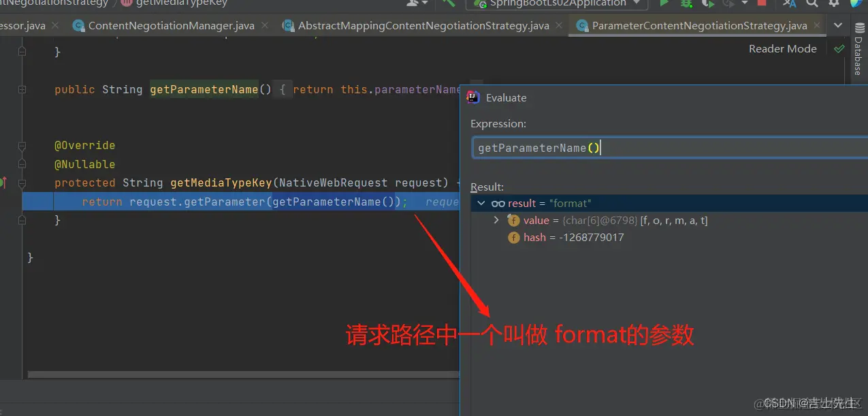
Task: Collapse the fold marker beside @Override
Action: coord(22,145)
